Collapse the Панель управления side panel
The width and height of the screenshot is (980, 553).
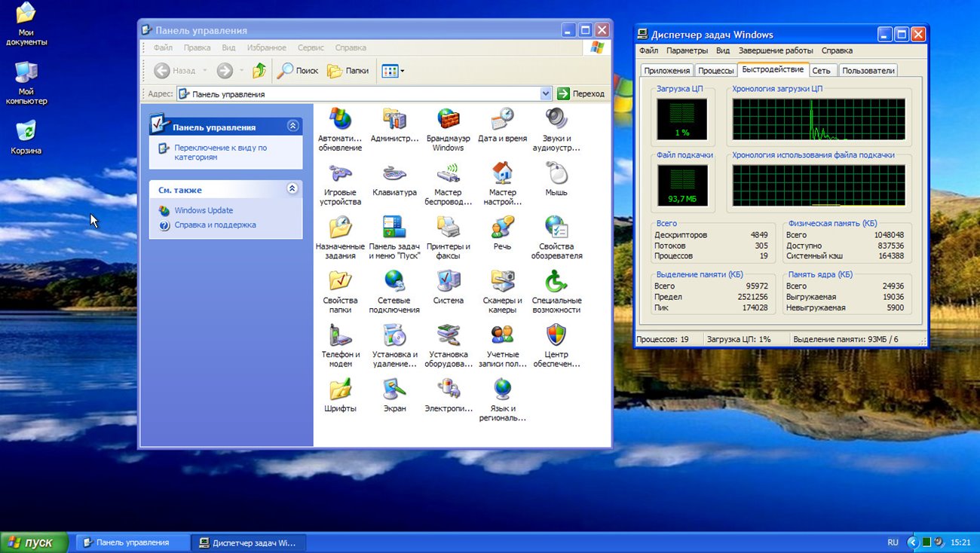[x=292, y=127]
